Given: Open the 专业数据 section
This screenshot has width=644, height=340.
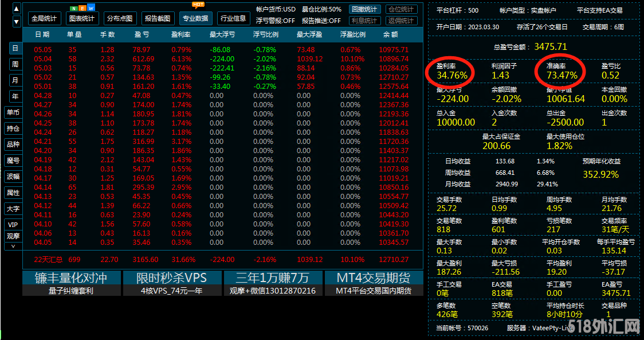Looking at the screenshot, I should [x=195, y=18].
